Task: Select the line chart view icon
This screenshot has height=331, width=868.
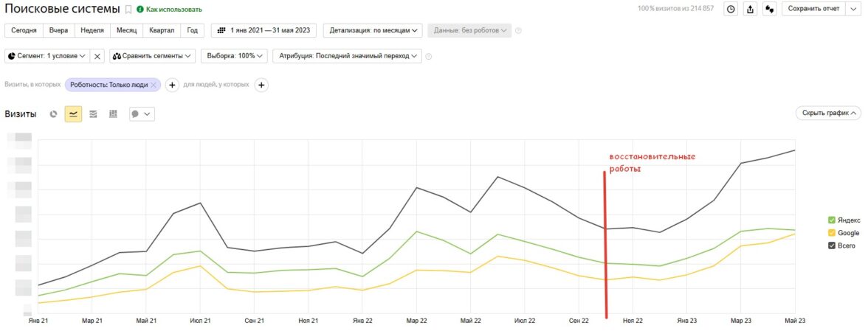Action: [73, 114]
